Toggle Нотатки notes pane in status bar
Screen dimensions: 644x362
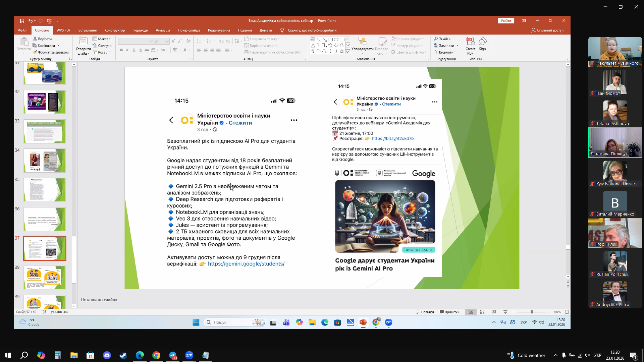point(425,312)
